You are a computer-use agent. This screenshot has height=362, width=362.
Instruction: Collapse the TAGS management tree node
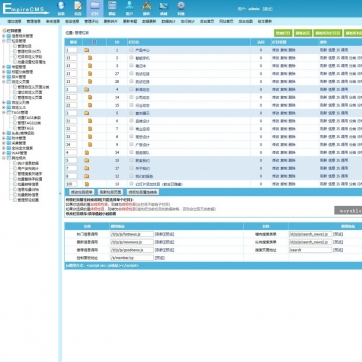coord(4,112)
